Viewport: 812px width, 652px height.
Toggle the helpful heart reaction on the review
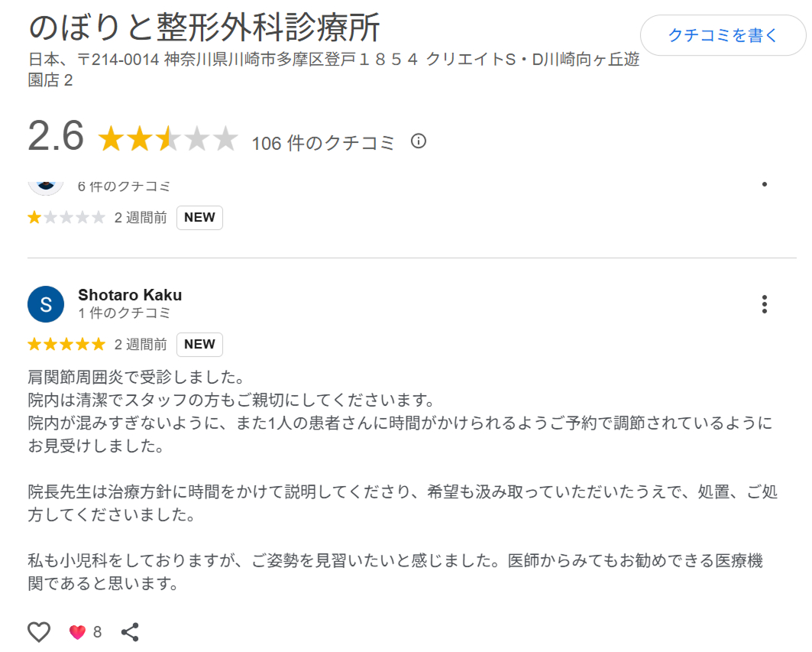[x=77, y=632]
